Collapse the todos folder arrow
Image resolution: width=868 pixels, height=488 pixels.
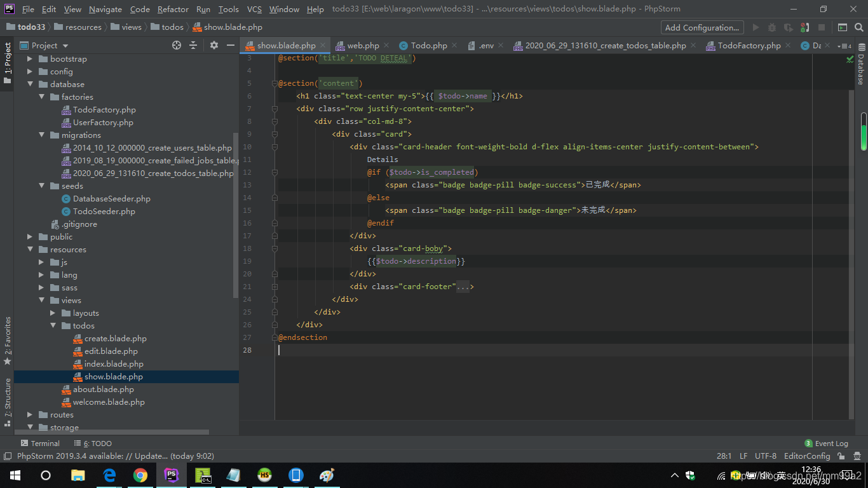coord(53,325)
